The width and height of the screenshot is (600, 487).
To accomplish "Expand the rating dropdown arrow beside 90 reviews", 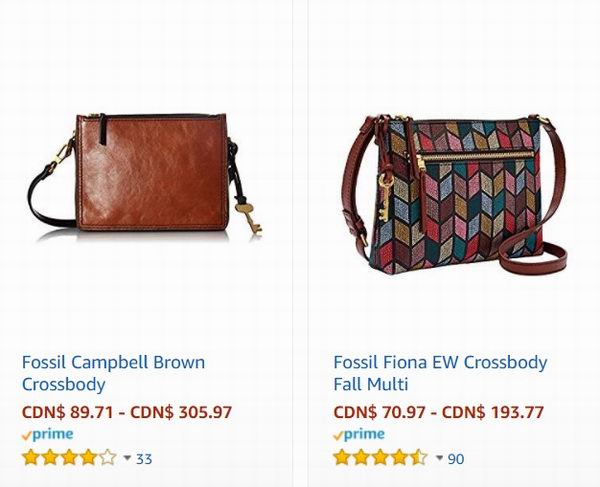I will click(x=439, y=459).
